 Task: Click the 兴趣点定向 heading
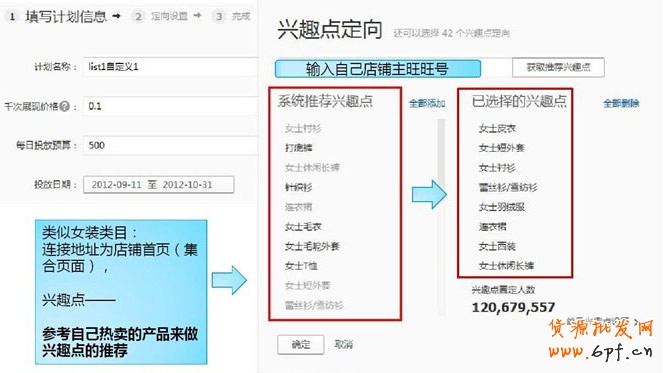pos(330,30)
